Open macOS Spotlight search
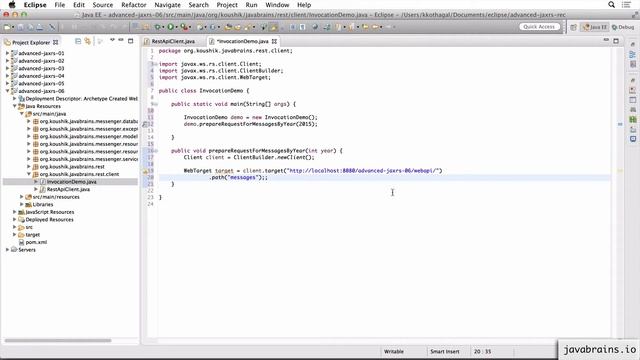Screen dimensions: 640x360 pos(611,4)
